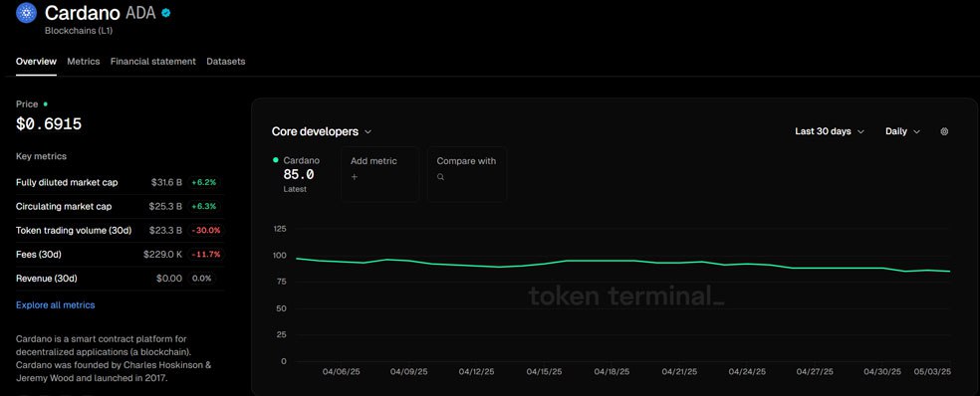Screen dimensions: 980x396
Task: Click the $25.3 B market cap value
Action: 166,206
